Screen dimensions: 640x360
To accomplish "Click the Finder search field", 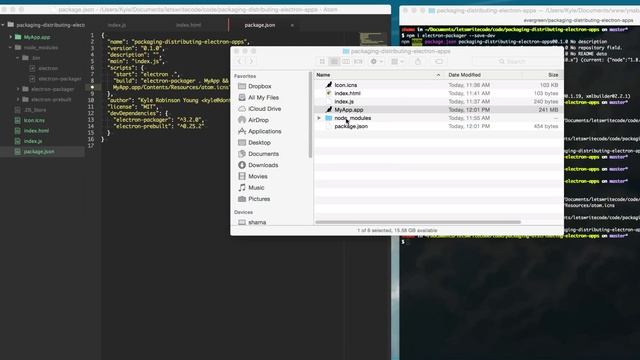I will pyautogui.click(x=516, y=61).
